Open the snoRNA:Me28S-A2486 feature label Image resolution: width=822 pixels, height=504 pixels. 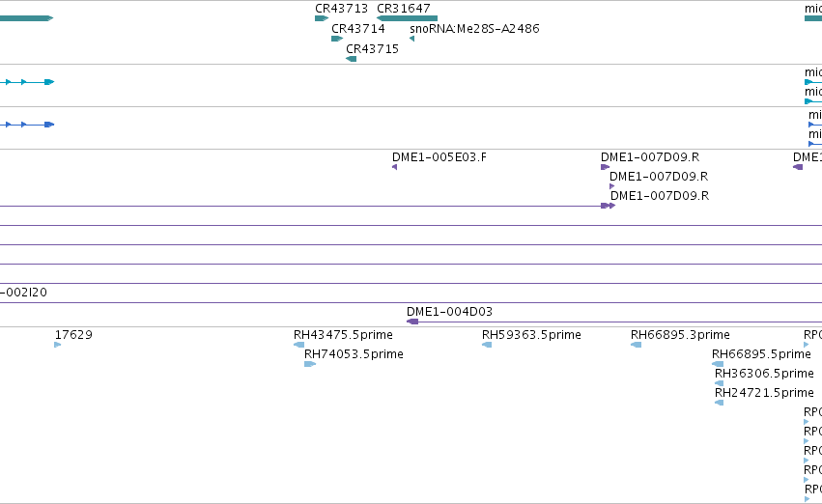pos(474,28)
